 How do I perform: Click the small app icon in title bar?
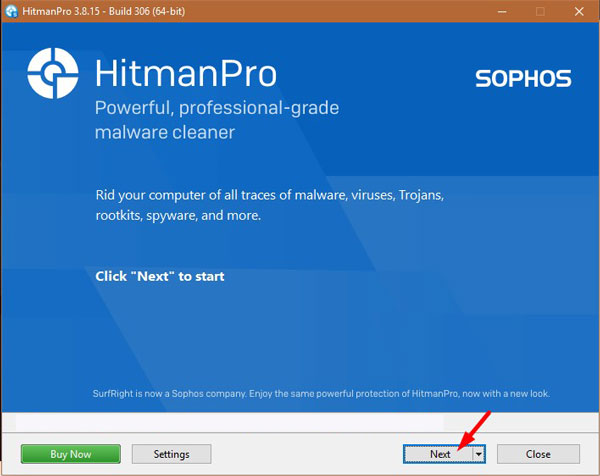pyautogui.click(x=12, y=11)
